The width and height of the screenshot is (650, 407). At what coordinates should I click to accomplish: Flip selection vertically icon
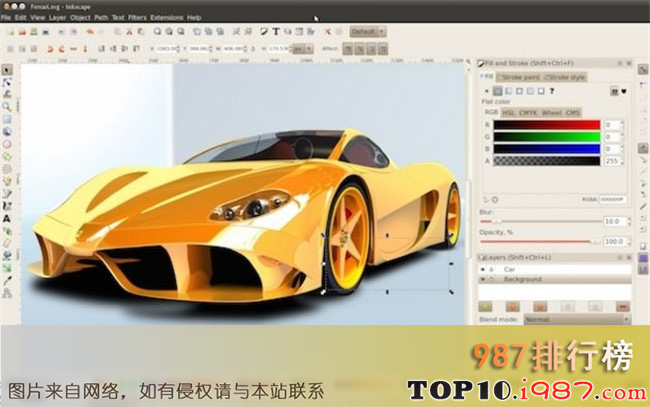click(x=85, y=49)
